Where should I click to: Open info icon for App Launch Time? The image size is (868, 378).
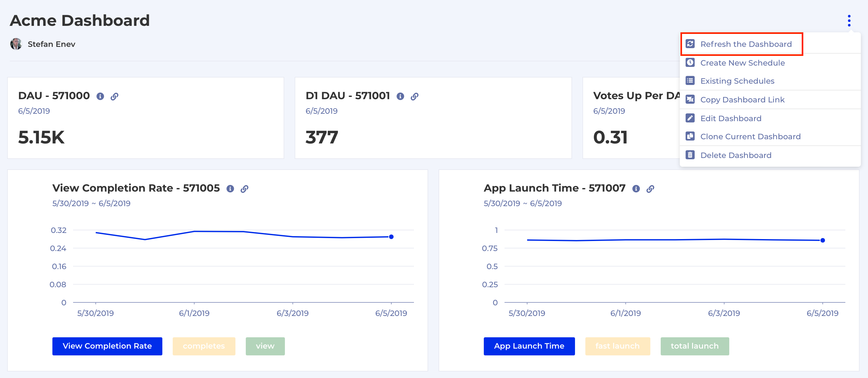point(636,188)
